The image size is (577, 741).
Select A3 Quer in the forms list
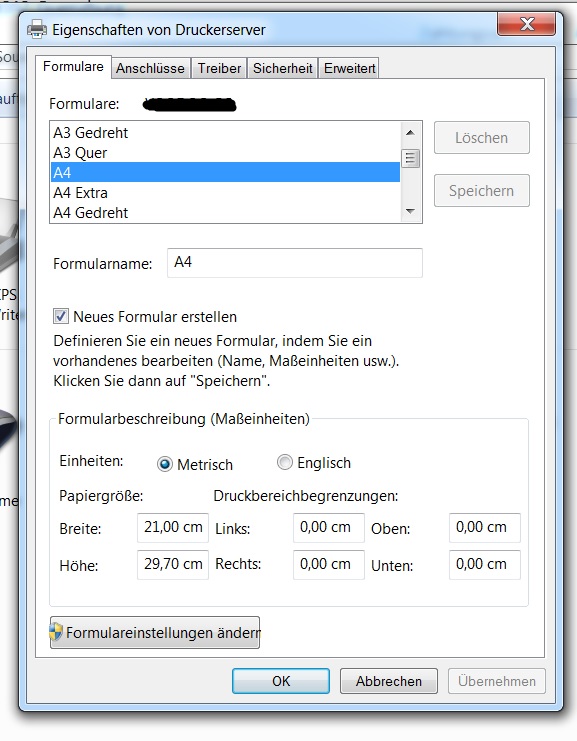click(225, 153)
